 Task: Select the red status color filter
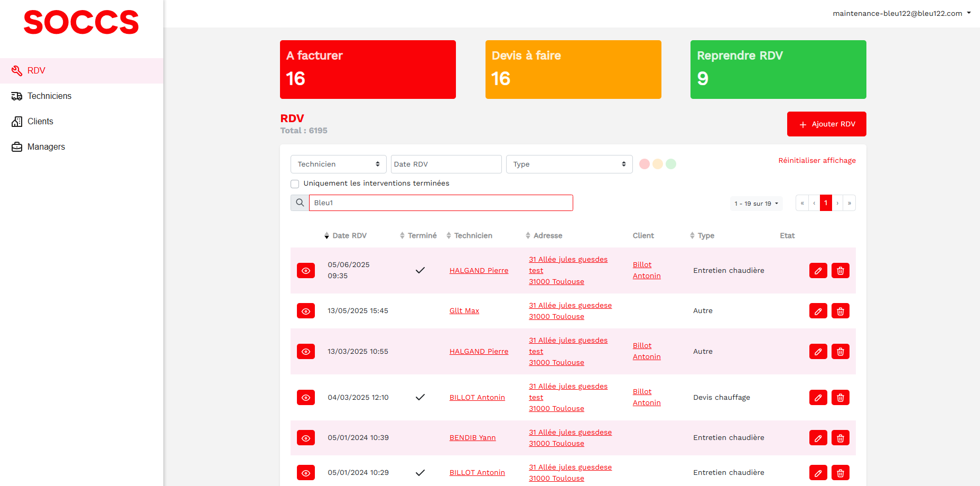click(x=644, y=164)
